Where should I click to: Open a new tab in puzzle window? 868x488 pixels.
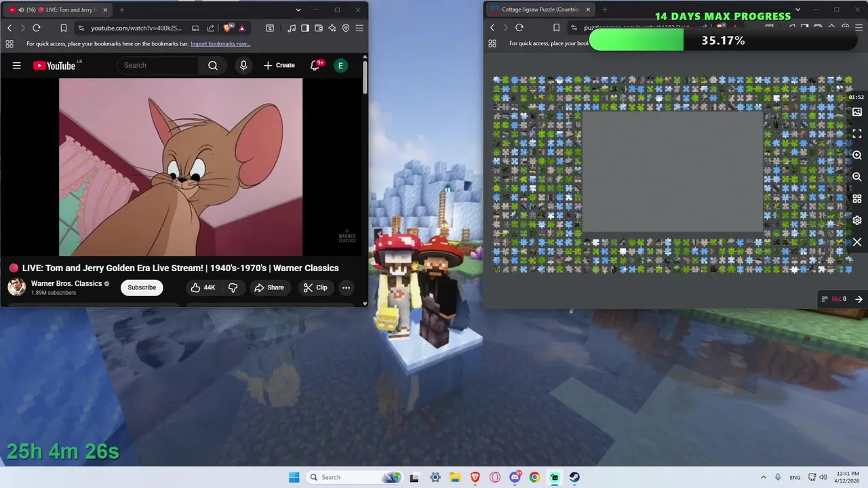point(604,10)
